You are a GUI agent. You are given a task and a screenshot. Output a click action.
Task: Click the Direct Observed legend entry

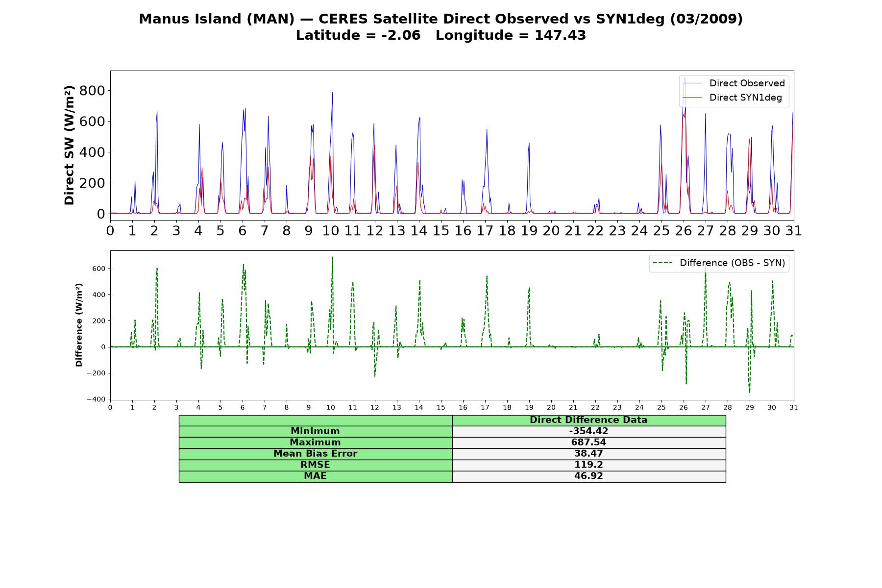click(734, 83)
